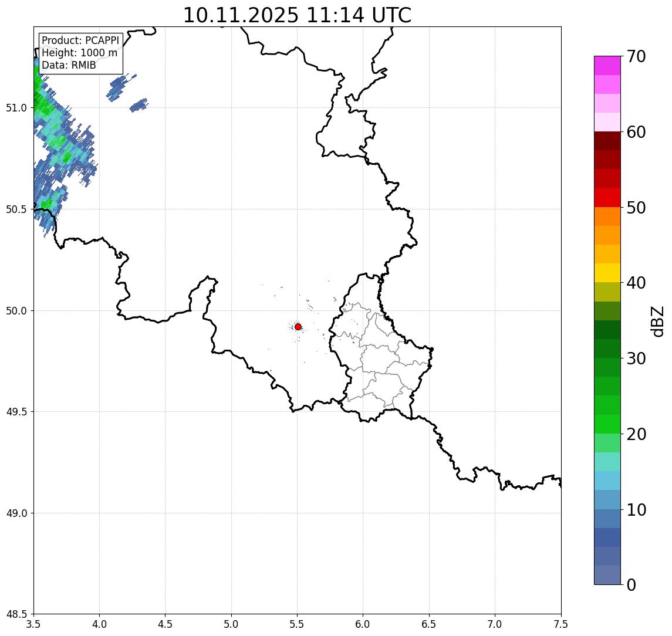This screenshot has width=672, height=636.
Task: Click the bright red colorbar swatch just above 50
Action: click(x=607, y=198)
